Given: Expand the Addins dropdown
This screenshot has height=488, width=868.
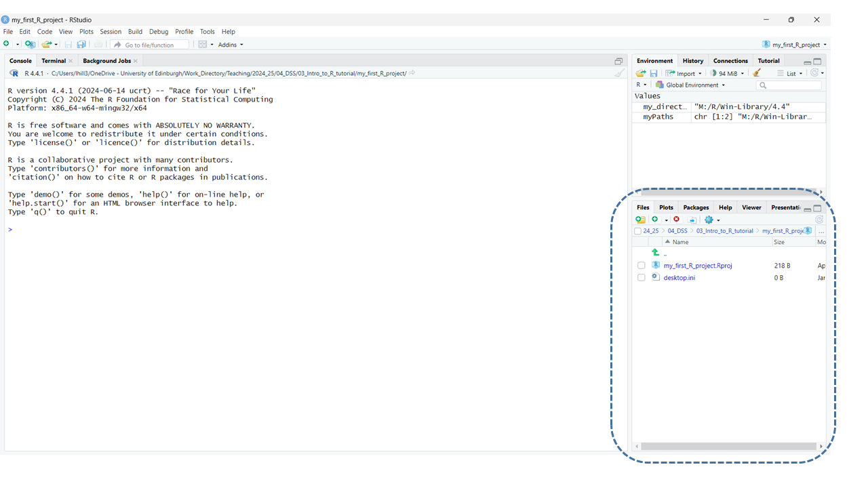Looking at the screenshot, I should point(231,45).
